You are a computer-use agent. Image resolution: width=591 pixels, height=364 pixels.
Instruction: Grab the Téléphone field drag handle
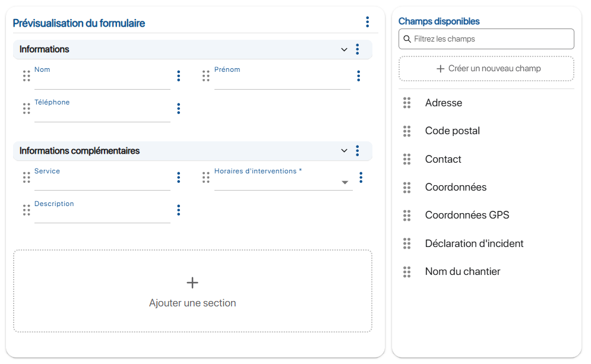tap(26, 109)
